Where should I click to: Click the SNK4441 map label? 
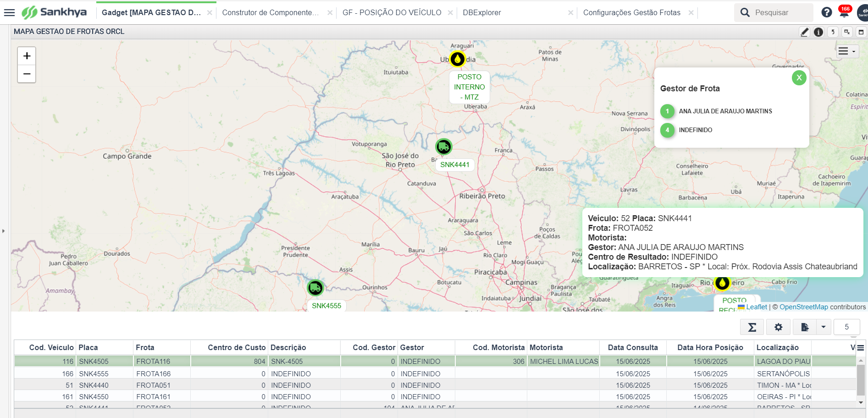point(455,165)
